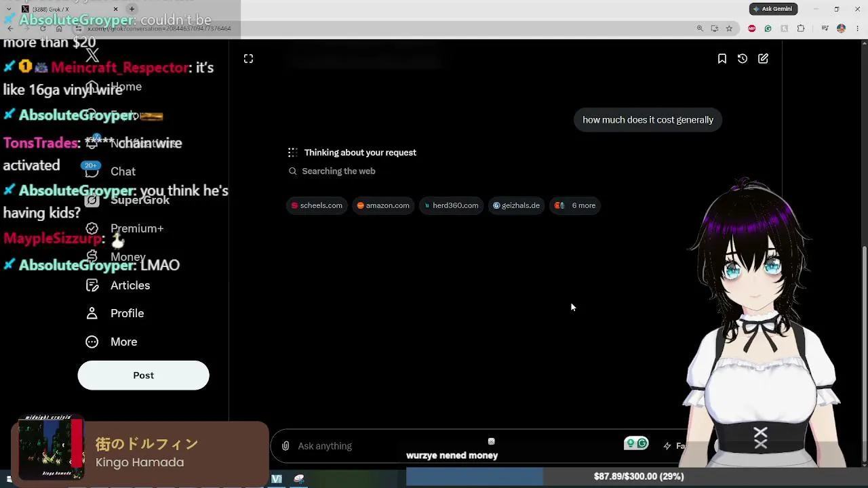Screen dimensions: 868x488
Task: Open Profile in the sidebar
Action: click(115, 313)
